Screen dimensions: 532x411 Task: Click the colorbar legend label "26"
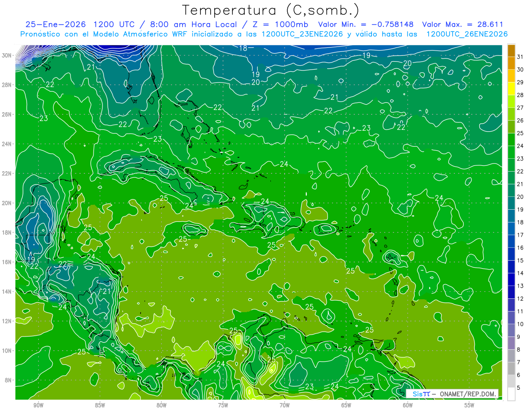pyautogui.click(x=520, y=121)
